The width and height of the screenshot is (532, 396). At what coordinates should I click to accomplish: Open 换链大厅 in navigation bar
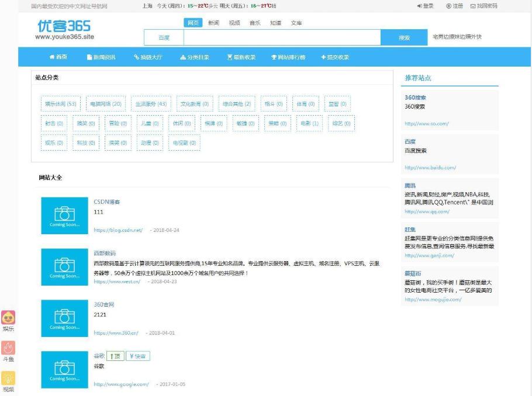(148, 57)
